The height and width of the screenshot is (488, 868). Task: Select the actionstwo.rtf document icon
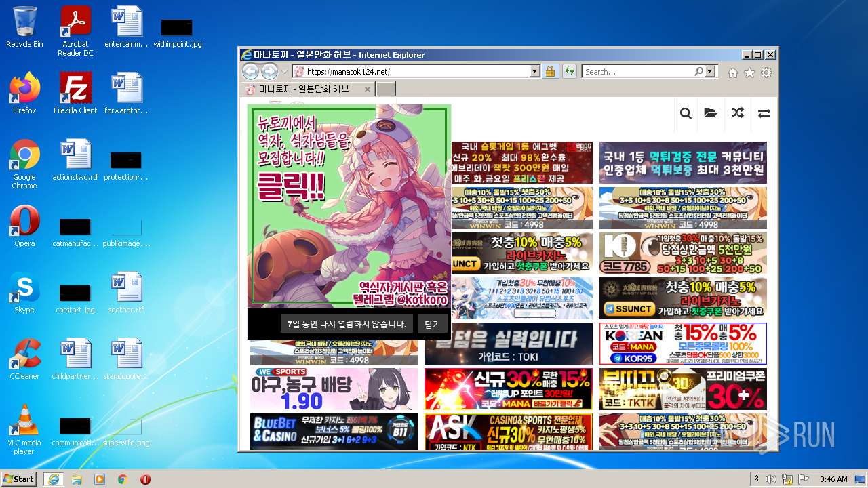pyautogui.click(x=75, y=160)
